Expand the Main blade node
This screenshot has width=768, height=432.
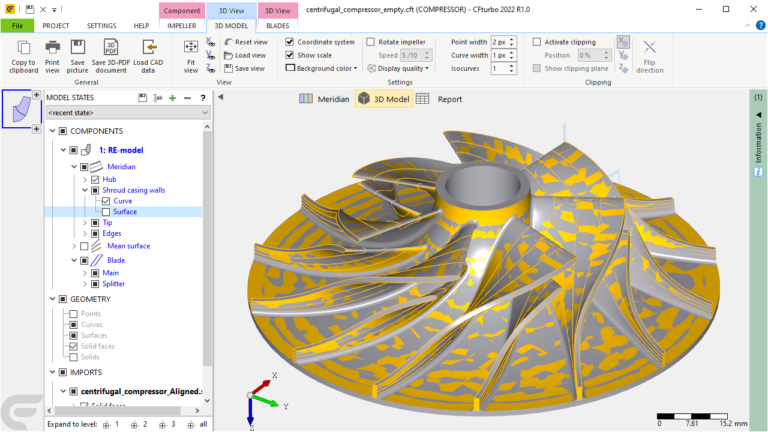click(85, 273)
